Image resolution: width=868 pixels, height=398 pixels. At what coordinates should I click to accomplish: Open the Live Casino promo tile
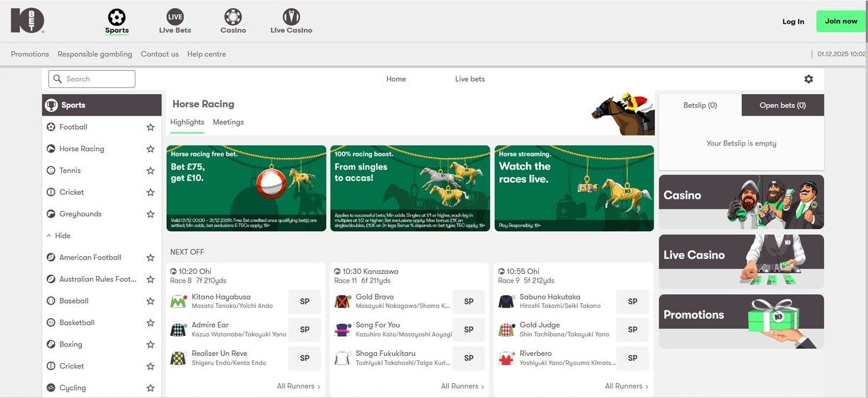(x=741, y=262)
